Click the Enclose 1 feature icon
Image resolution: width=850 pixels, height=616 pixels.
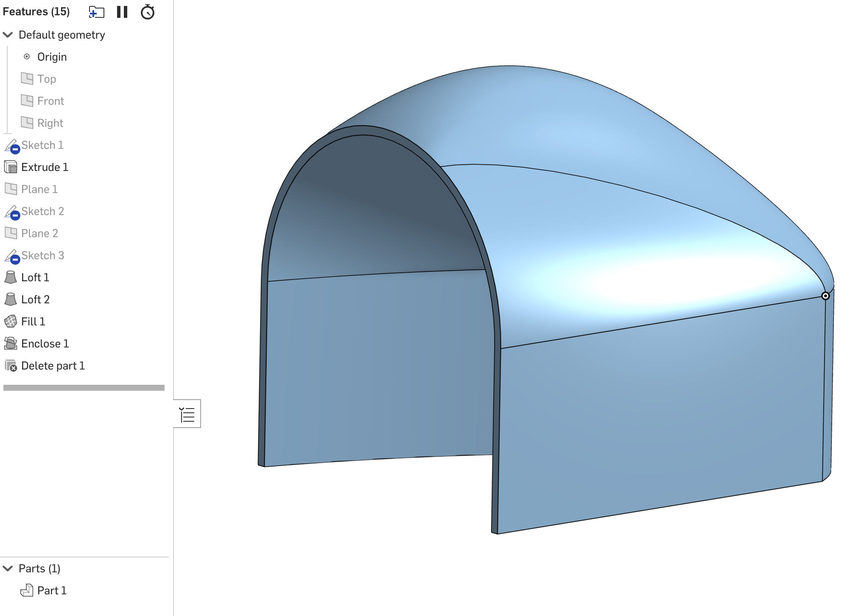(11, 344)
